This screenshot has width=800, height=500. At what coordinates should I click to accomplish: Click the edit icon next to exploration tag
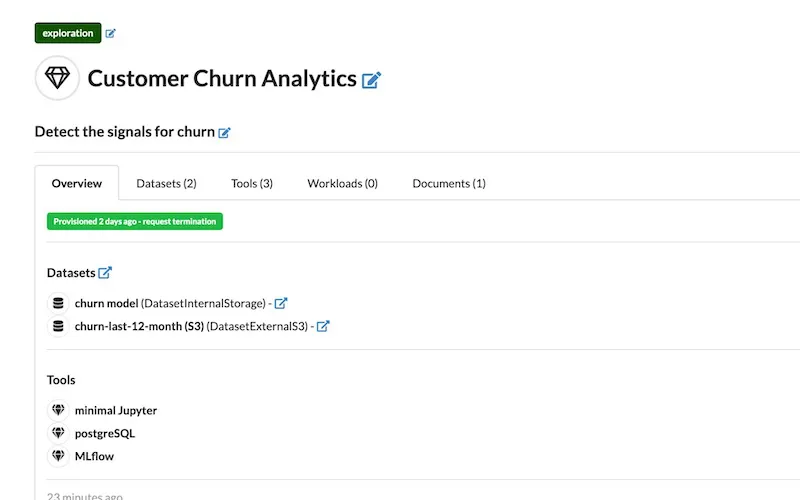click(x=111, y=33)
